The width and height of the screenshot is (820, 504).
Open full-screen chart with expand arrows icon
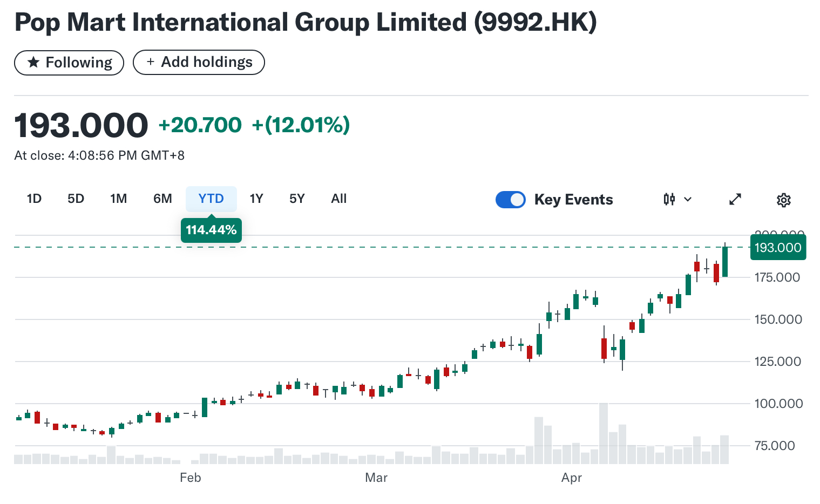(735, 200)
